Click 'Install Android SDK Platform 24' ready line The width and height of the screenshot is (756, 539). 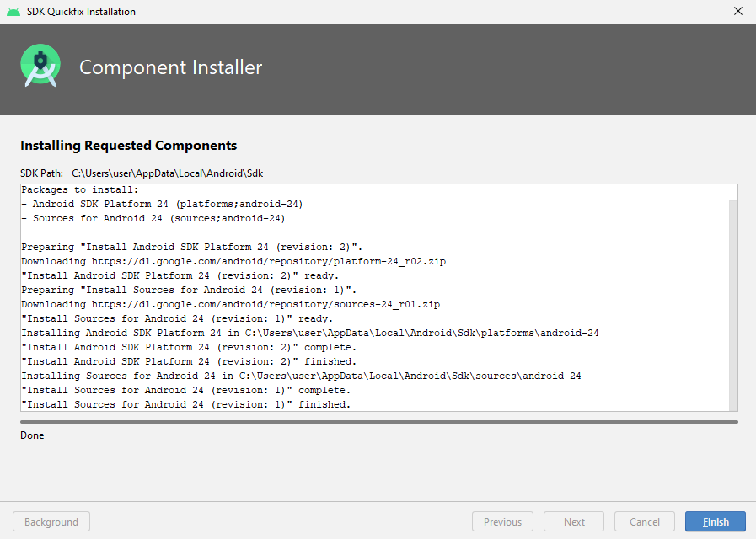[x=180, y=275]
